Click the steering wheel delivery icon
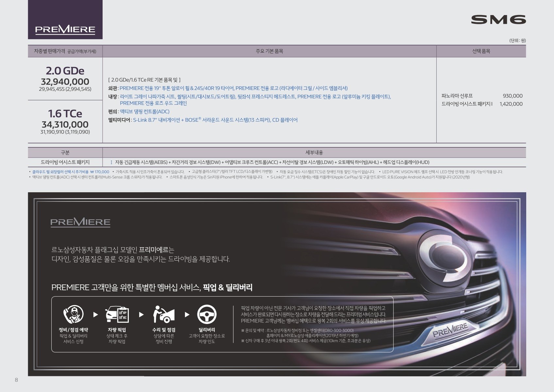This screenshot has width=554, height=392. 207,314
